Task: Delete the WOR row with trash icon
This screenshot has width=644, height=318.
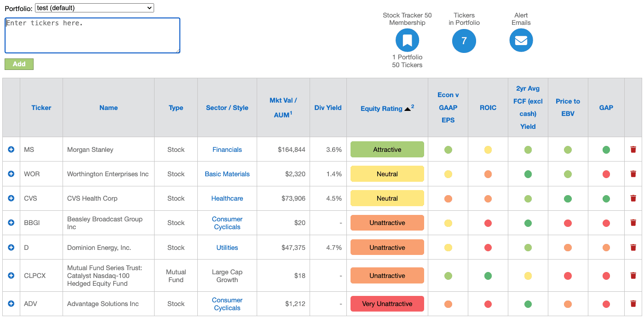Action: [633, 174]
